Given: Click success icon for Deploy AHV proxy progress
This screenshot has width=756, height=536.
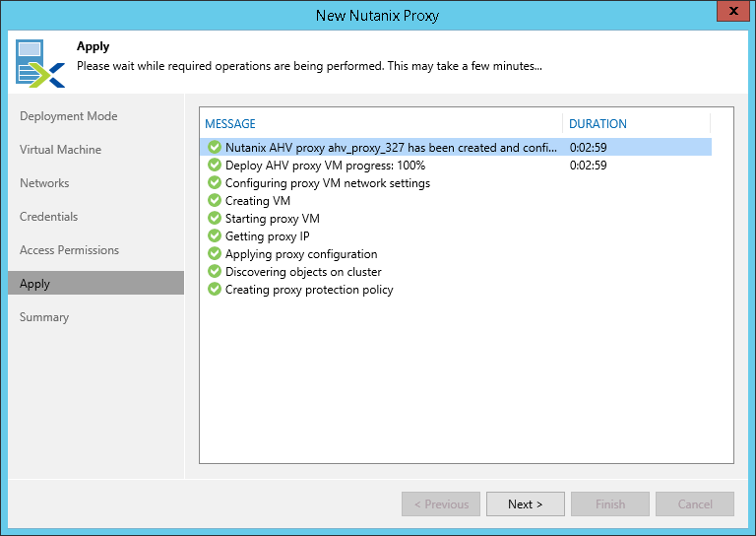Looking at the screenshot, I should point(215,166).
